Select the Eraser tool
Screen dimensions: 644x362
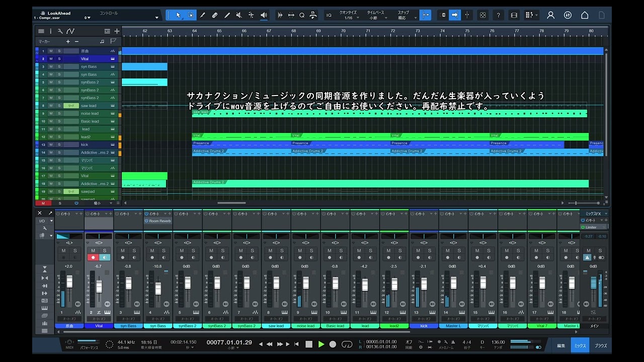214,15
